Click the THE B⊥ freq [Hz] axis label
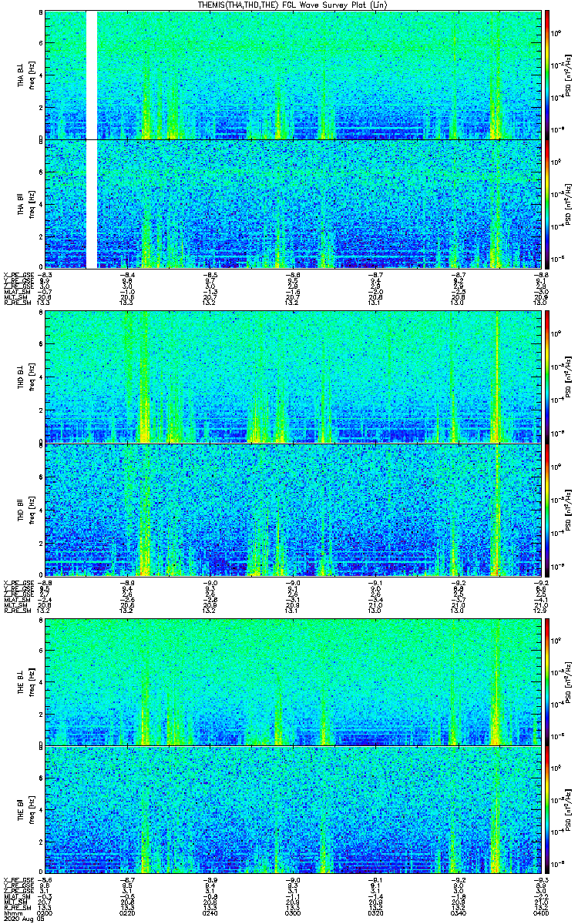 32,681
